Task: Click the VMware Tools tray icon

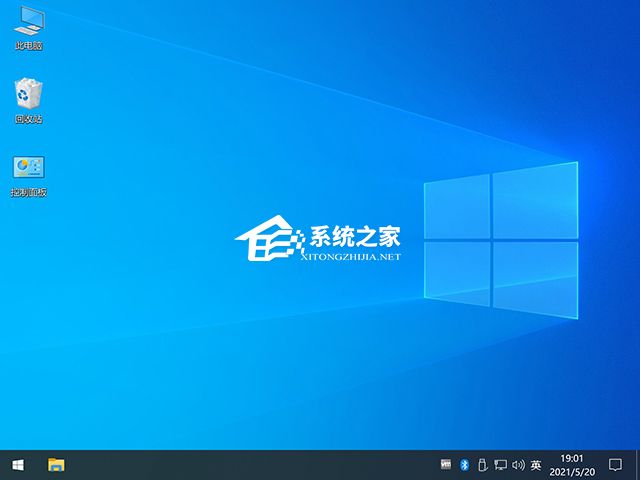Action: click(446, 464)
